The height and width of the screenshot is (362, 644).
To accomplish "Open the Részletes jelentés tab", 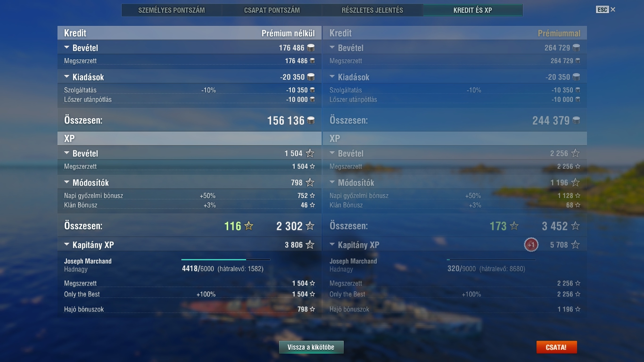I will tap(372, 10).
